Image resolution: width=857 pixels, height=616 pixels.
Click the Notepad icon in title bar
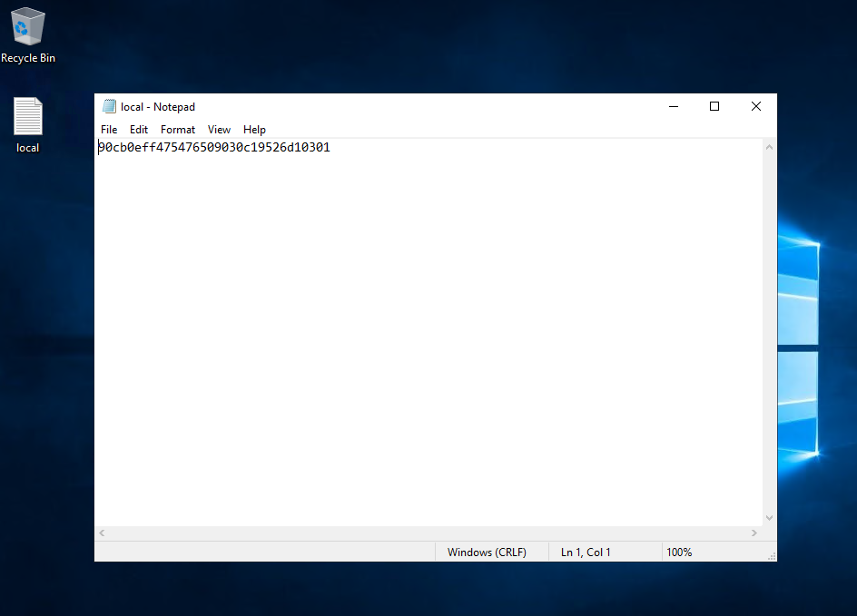coord(109,106)
